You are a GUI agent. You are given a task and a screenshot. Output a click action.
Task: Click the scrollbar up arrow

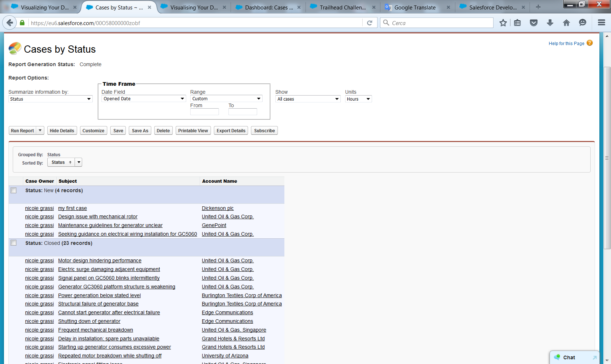607,36
